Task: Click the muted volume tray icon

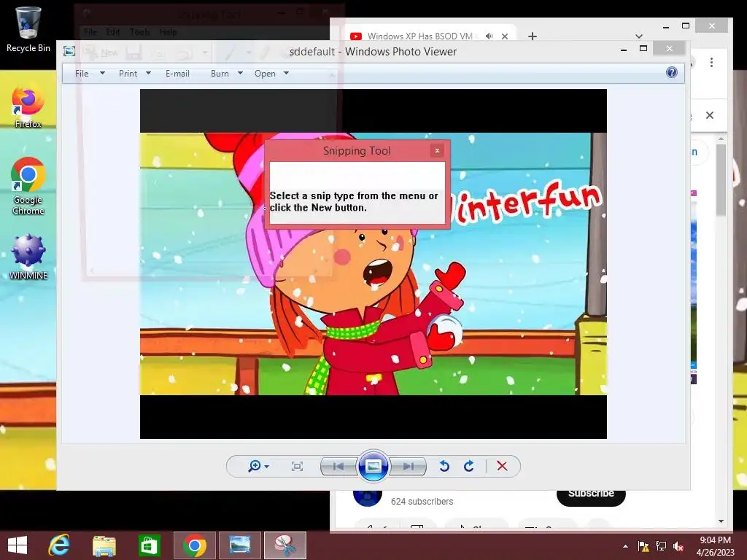Action: coord(678,546)
